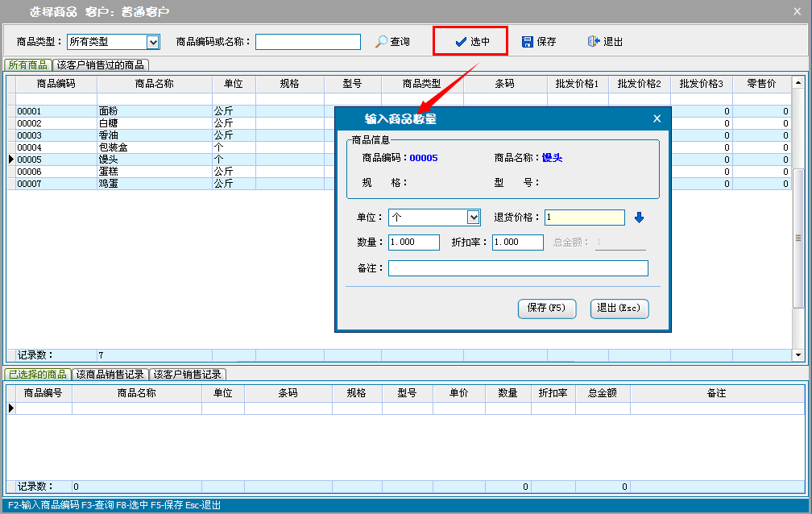The image size is (812, 514).
Task: Click the blue down arrow beside 退货价格
Action: (x=639, y=218)
